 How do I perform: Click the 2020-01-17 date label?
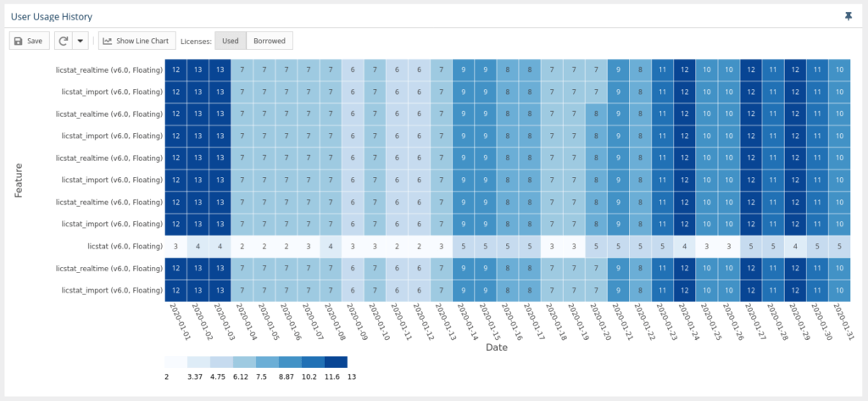[534, 320]
